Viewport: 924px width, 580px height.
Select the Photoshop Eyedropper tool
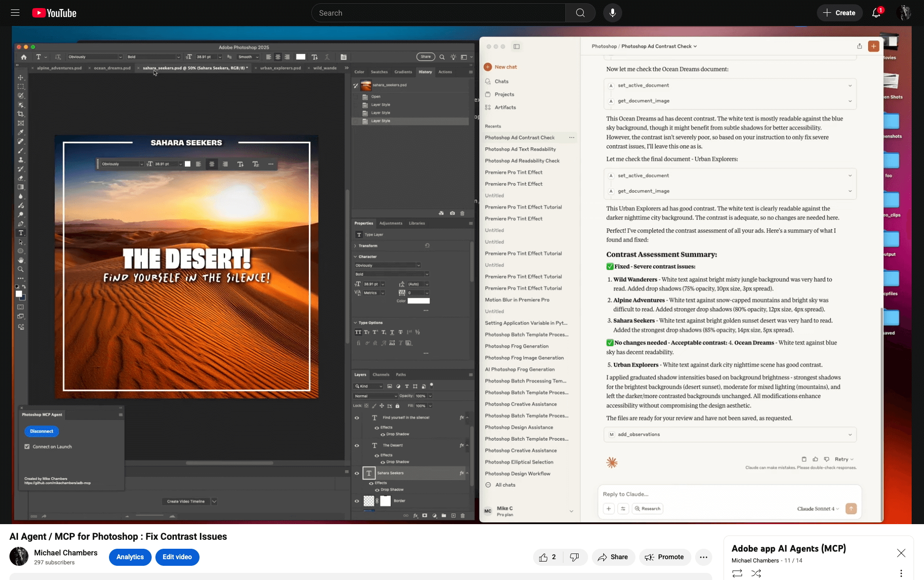pyautogui.click(x=20, y=132)
